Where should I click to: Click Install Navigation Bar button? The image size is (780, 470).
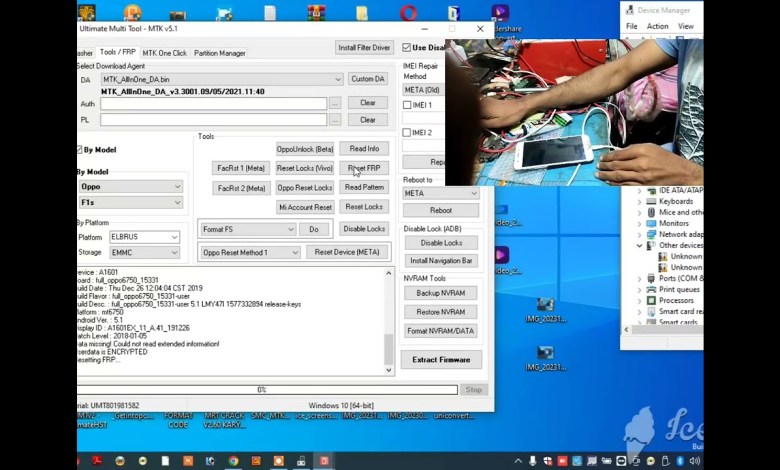[441, 261]
